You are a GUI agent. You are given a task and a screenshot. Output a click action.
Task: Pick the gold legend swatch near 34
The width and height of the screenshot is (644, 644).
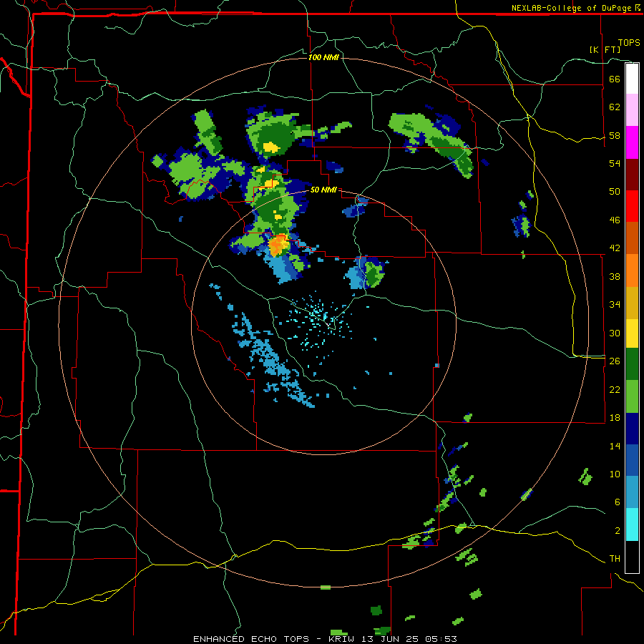click(x=632, y=303)
